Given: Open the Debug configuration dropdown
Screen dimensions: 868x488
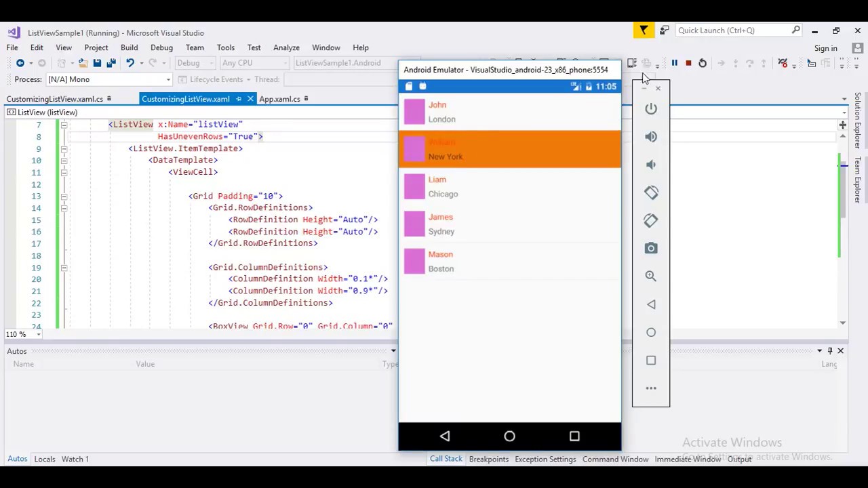Looking at the screenshot, I should pos(195,63).
